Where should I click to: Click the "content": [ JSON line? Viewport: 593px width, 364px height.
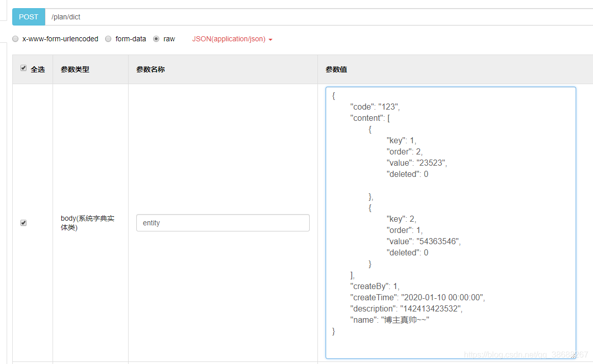[370, 118]
